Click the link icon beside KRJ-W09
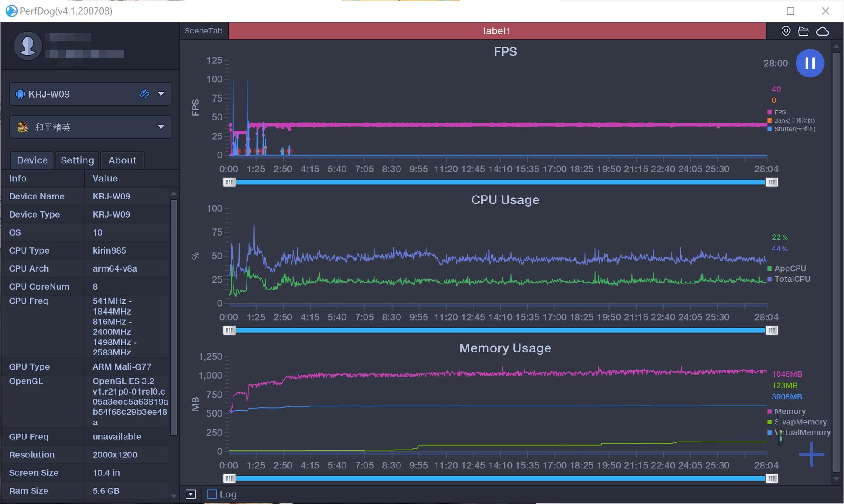This screenshot has height=504, width=844. tap(144, 94)
